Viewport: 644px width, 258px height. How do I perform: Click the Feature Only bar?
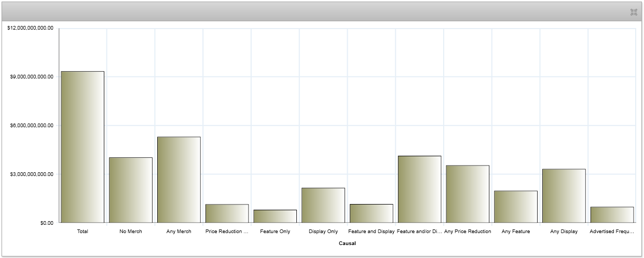[275, 216]
